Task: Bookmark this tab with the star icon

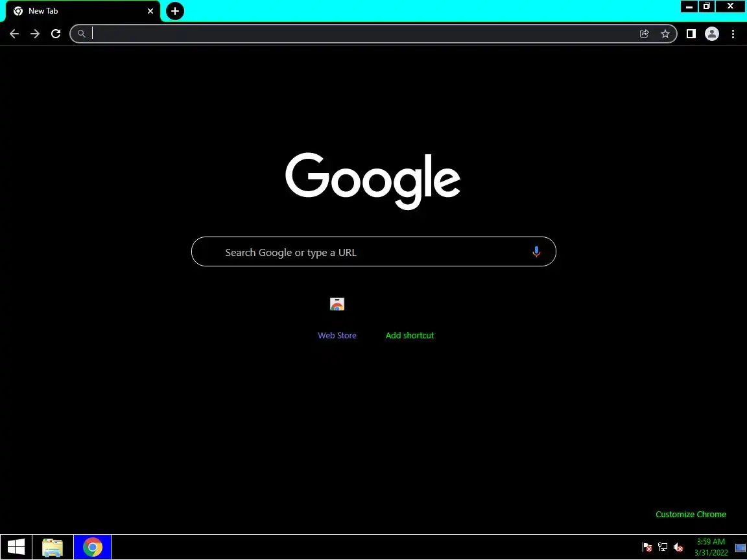Action: 665,34
